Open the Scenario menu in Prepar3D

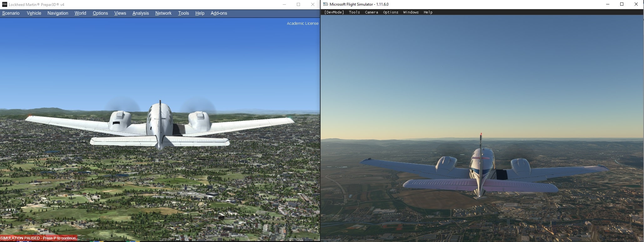click(x=11, y=13)
